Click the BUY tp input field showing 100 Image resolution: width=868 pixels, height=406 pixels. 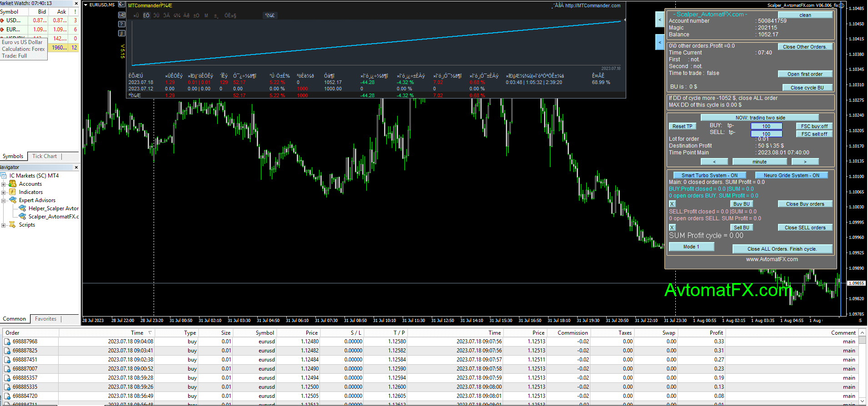(766, 126)
